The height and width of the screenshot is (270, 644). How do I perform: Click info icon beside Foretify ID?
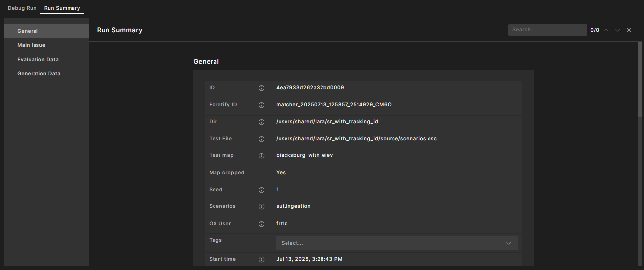tap(262, 105)
